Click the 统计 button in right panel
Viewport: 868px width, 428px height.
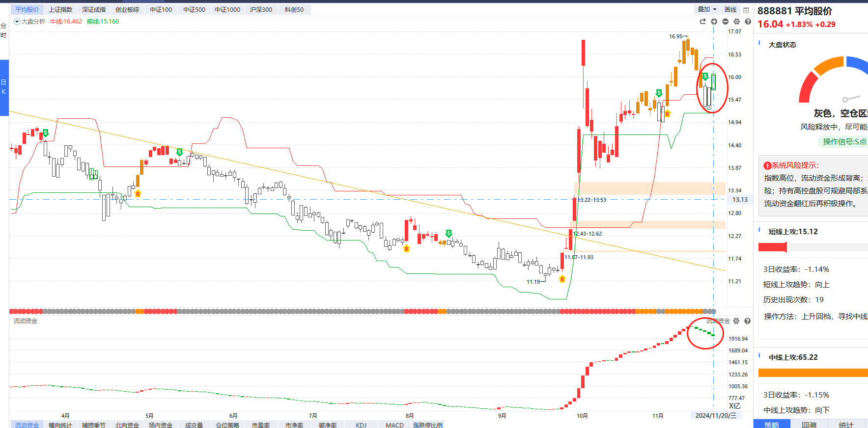846,425
